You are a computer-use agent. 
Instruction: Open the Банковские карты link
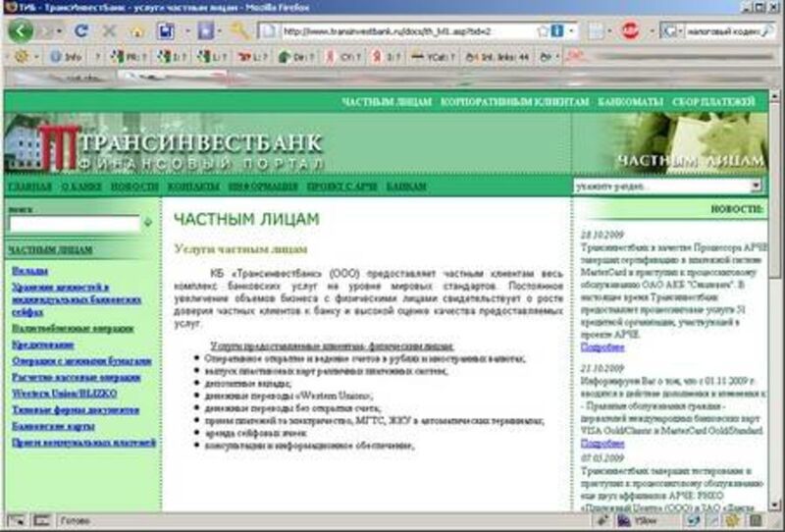point(53,426)
